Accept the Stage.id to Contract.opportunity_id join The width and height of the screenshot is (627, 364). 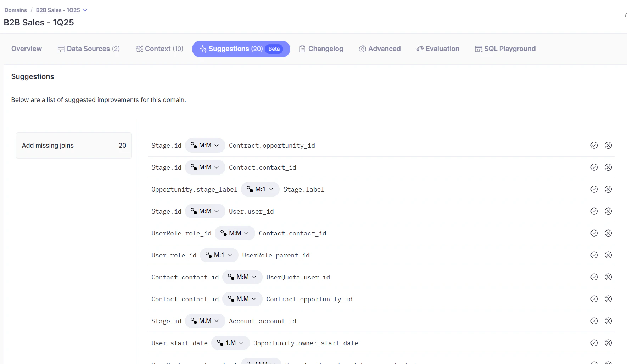(x=594, y=145)
